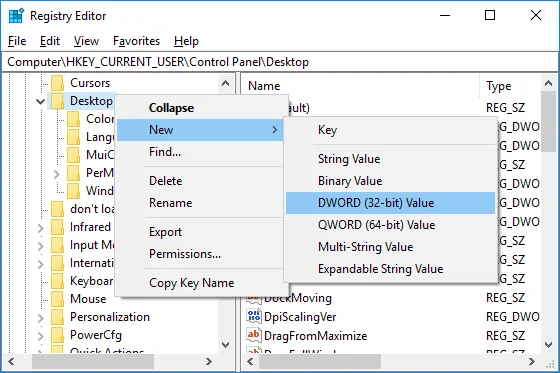Select the Cursors key label
560x373 pixels.
(90, 83)
